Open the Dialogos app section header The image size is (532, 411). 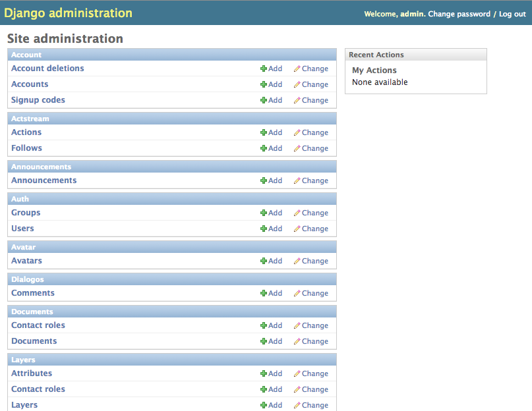(28, 279)
